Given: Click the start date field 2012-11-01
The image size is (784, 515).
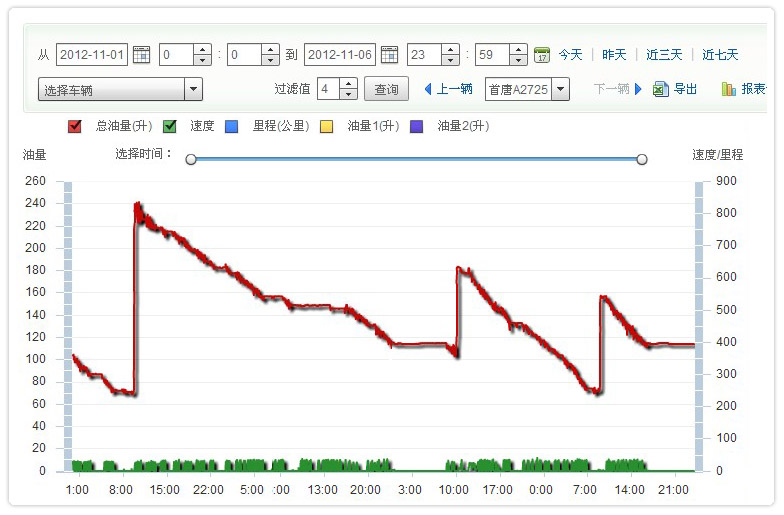Looking at the screenshot, I should pos(92,54).
